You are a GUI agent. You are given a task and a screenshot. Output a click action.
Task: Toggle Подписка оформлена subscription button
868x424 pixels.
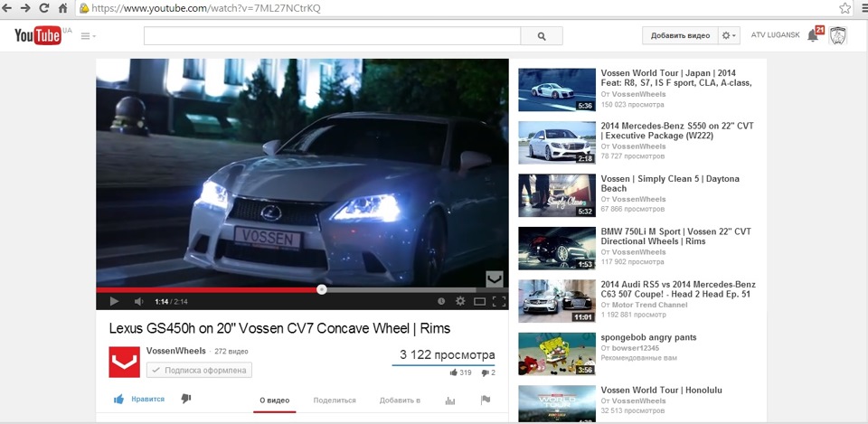(199, 371)
